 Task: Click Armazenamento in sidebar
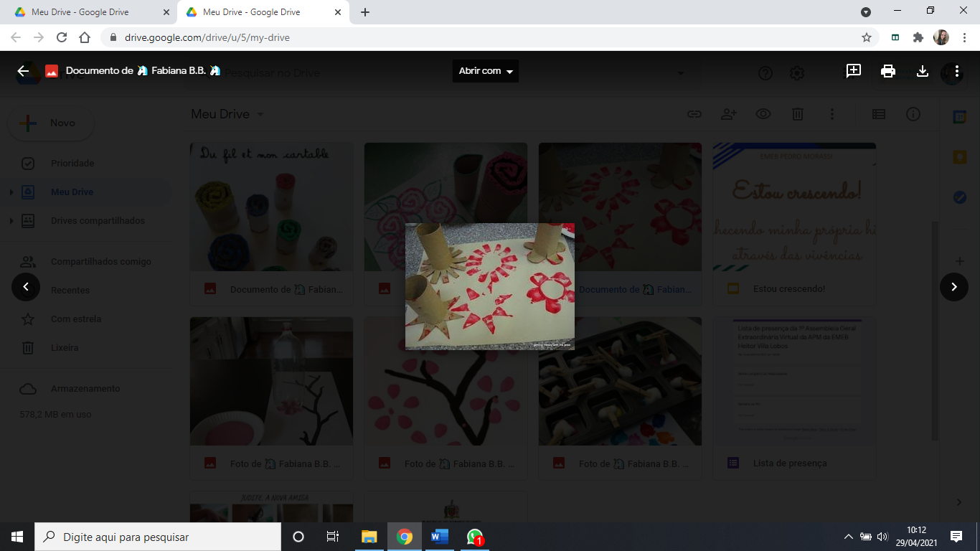pyautogui.click(x=85, y=389)
